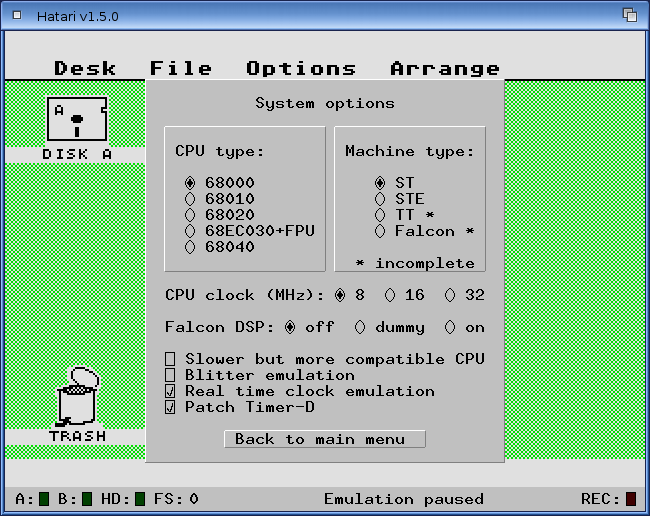This screenshot has width=650, height=516.
Task: Click the 'TRASH' icon label
Action: [78, 436]
